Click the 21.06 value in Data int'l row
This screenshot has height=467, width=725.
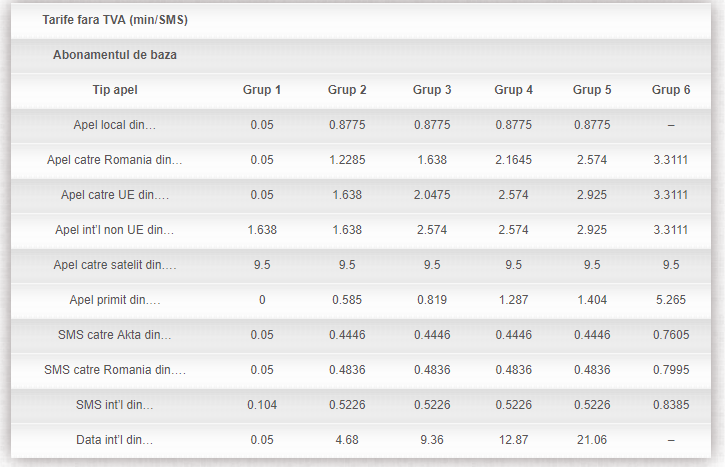pyautogui.click(x=592, y=440)
